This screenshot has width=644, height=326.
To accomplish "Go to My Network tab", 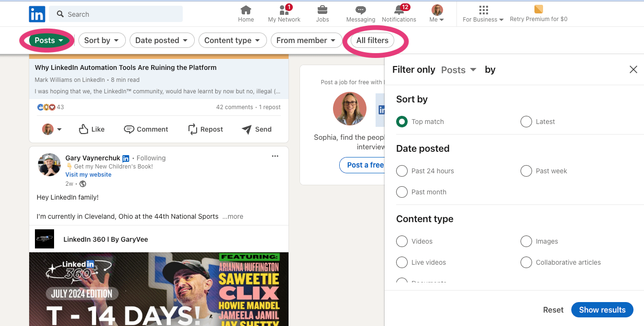I will coord(284,14).
